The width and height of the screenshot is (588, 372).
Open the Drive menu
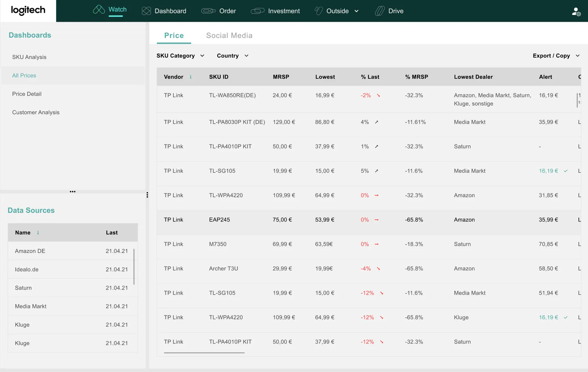[396, 11]
